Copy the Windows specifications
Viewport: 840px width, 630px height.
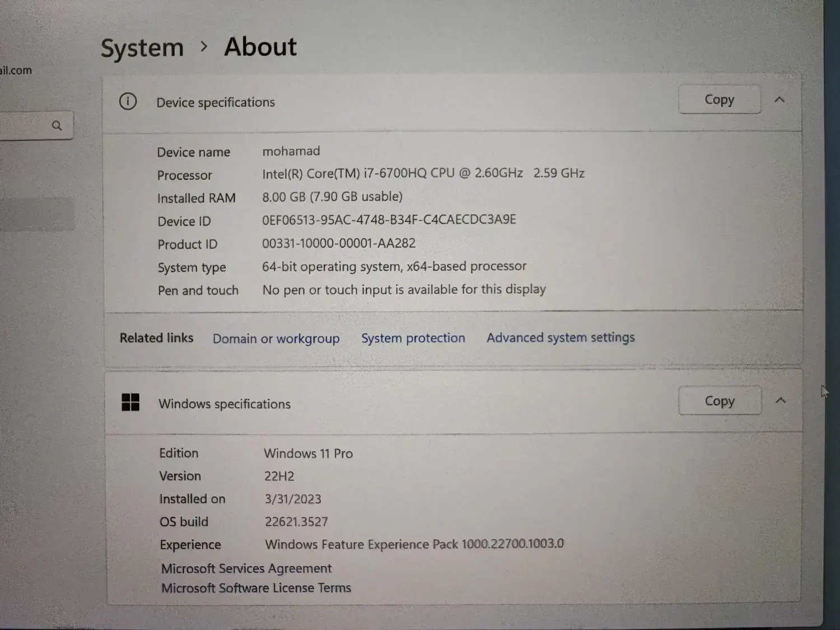coord(720,401)
